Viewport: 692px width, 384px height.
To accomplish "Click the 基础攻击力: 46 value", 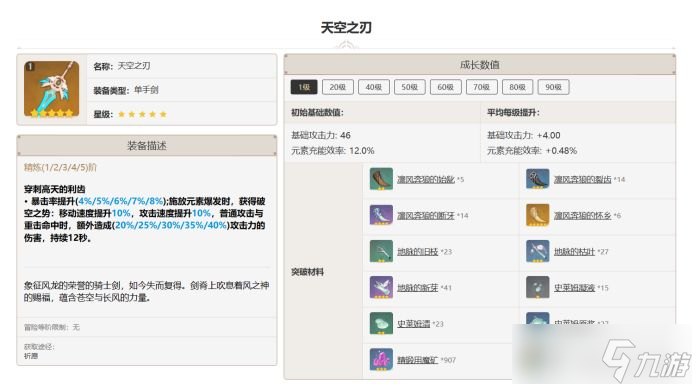I will click(x=321, y=135).
